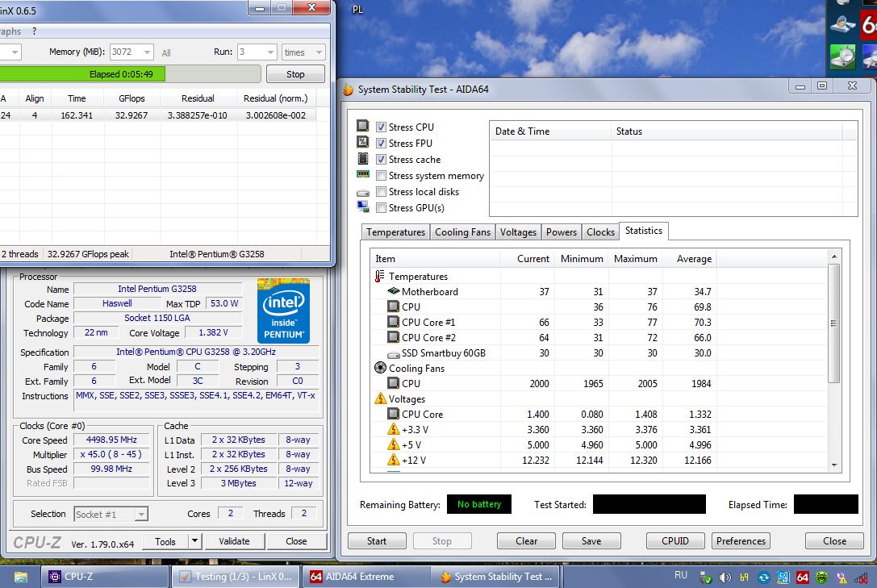Switch to Cooling Fans tab

point(462,232)
